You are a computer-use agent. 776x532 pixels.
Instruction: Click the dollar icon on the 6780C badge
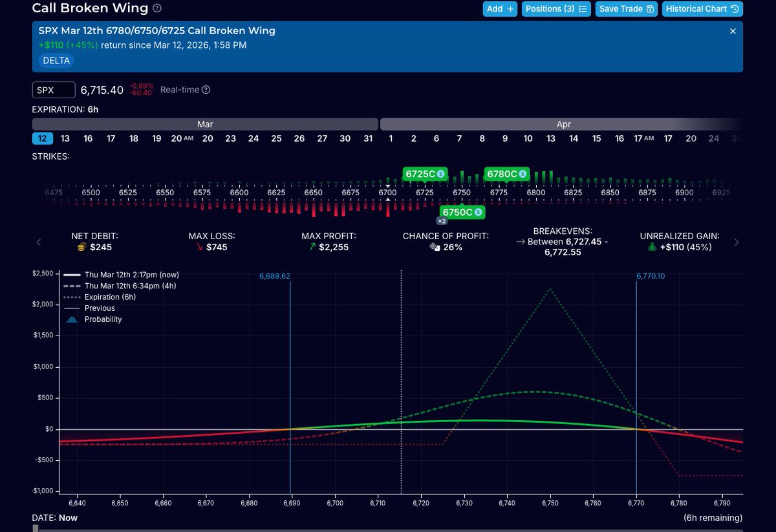click(x=523, y=174)
